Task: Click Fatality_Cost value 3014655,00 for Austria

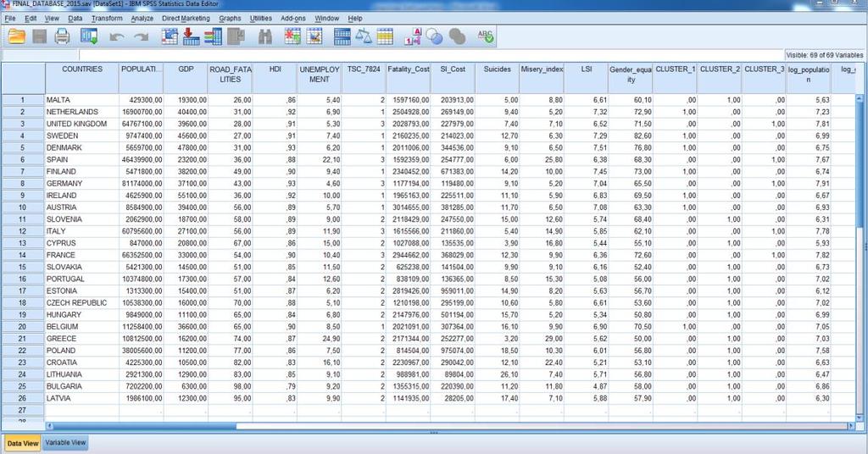Action: tap(408, 208)
